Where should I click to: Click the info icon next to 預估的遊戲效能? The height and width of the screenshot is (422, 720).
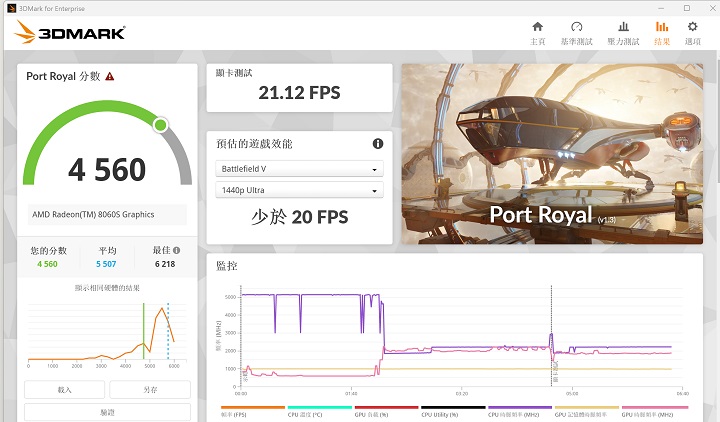[x=377, y=144]
